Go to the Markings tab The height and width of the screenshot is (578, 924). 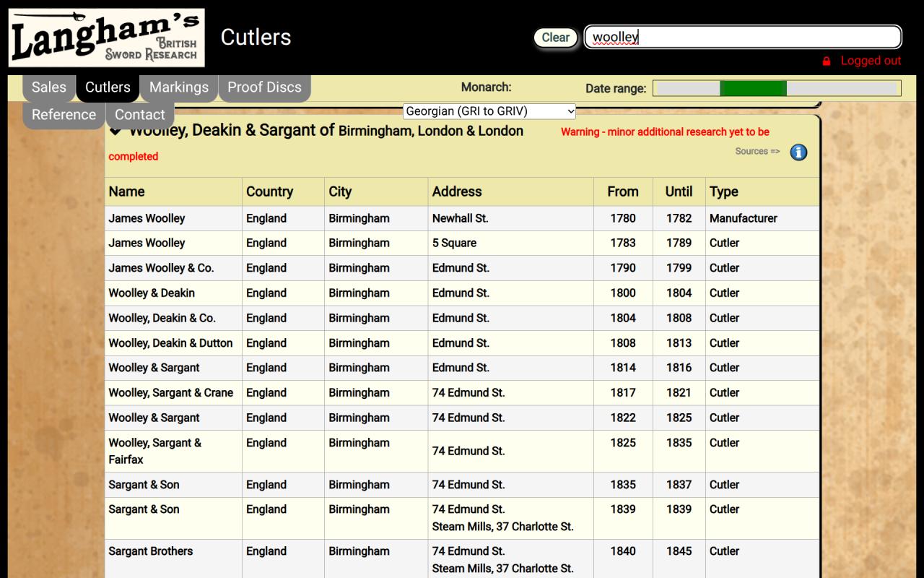tap(179, 87)
